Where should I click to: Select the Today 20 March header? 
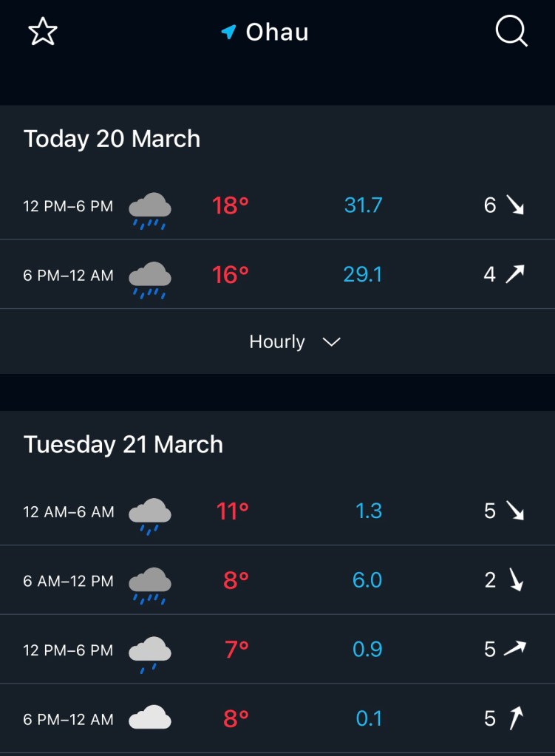[112, 139]
